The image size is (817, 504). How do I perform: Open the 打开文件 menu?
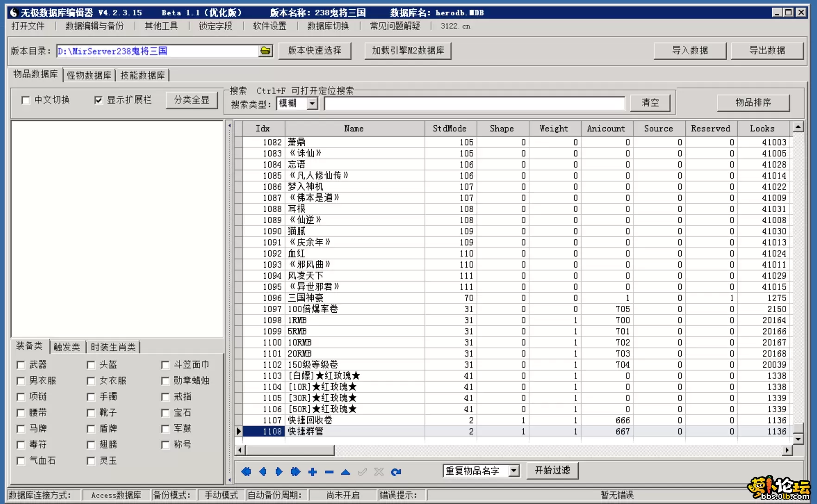28,26
